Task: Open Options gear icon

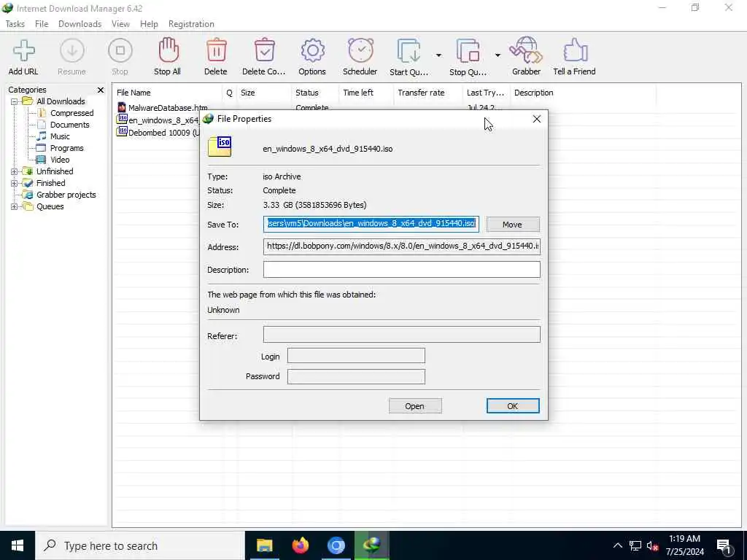Action: pyautogui.click(x=312, y=50)
